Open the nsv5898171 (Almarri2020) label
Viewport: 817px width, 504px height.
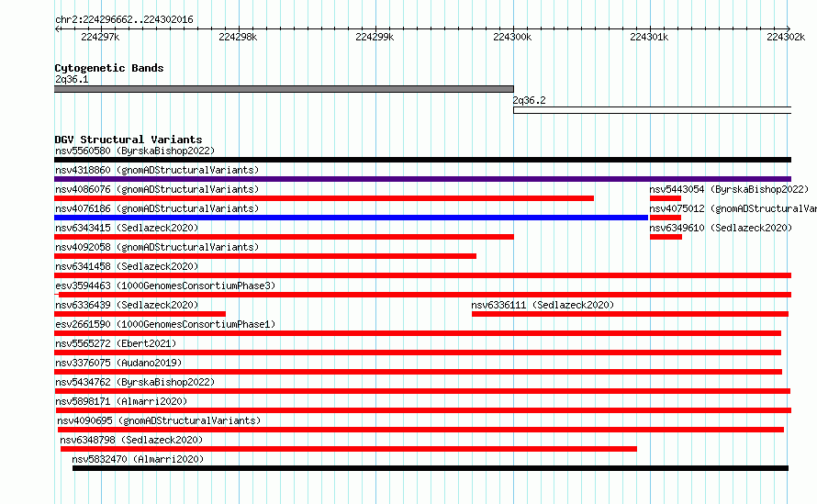pyautogui.click(x=121, y=401)
